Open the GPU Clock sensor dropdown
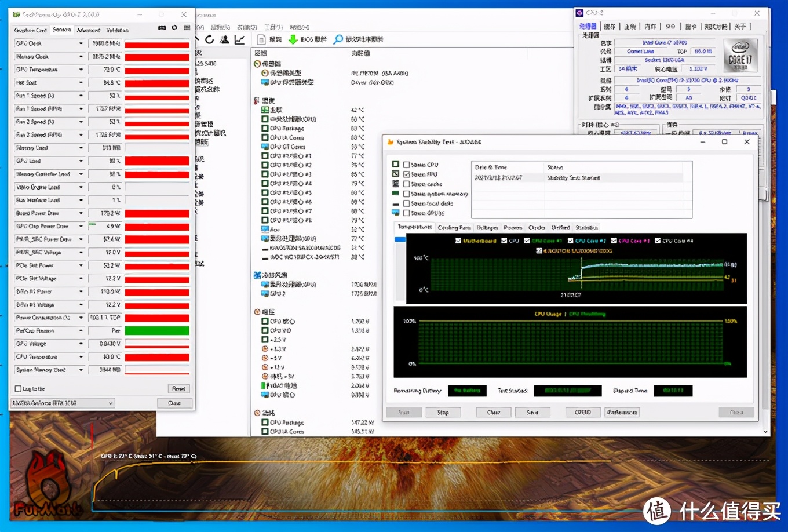 (81, 43)
